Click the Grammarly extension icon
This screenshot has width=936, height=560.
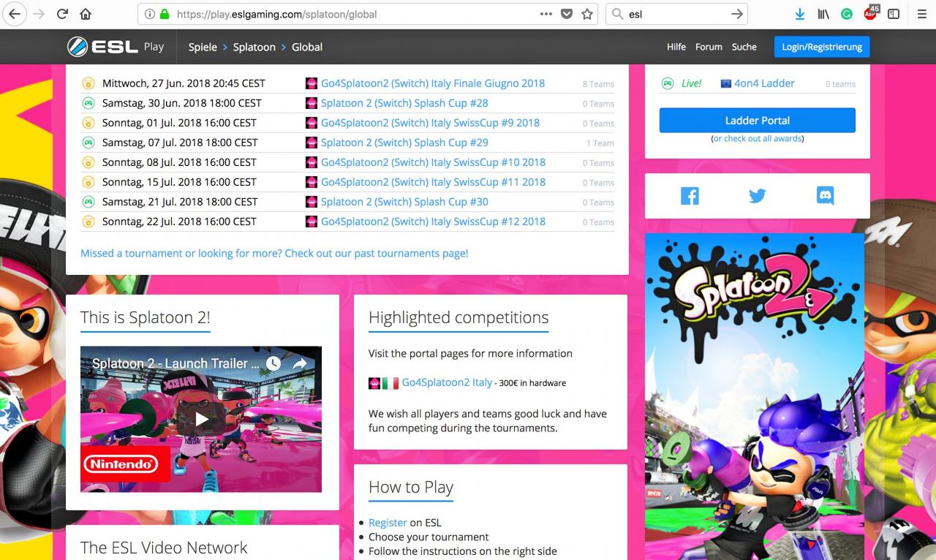pos(847,14)
